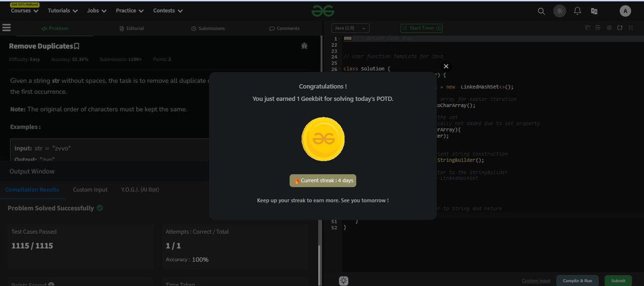This screenshot has height=286, width=644.
Task: Open the editor settings gear icon
Action: point(609,28)
